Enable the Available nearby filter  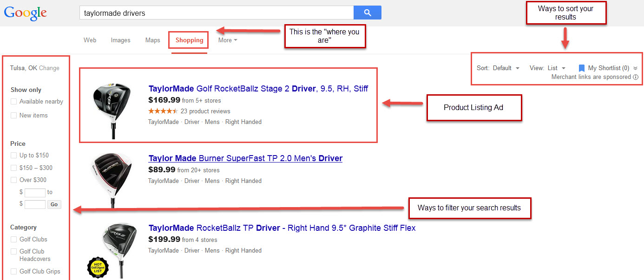coord(14,101)
